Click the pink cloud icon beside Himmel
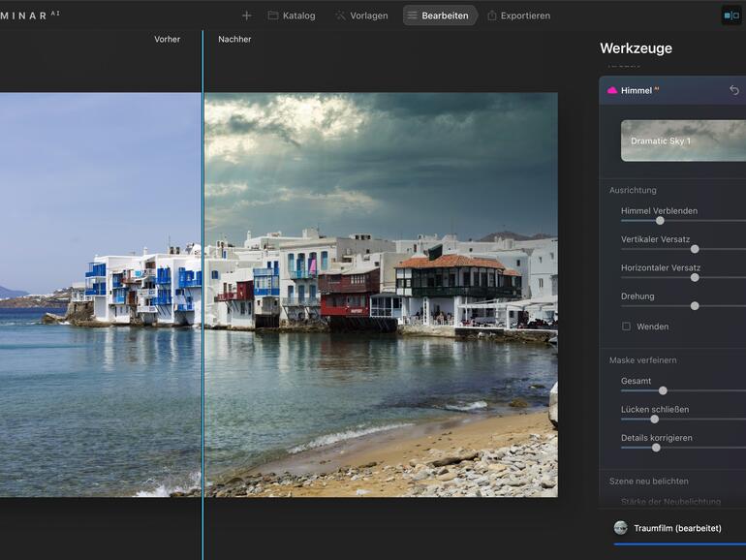The image size is (746, 560). [612, 90]
